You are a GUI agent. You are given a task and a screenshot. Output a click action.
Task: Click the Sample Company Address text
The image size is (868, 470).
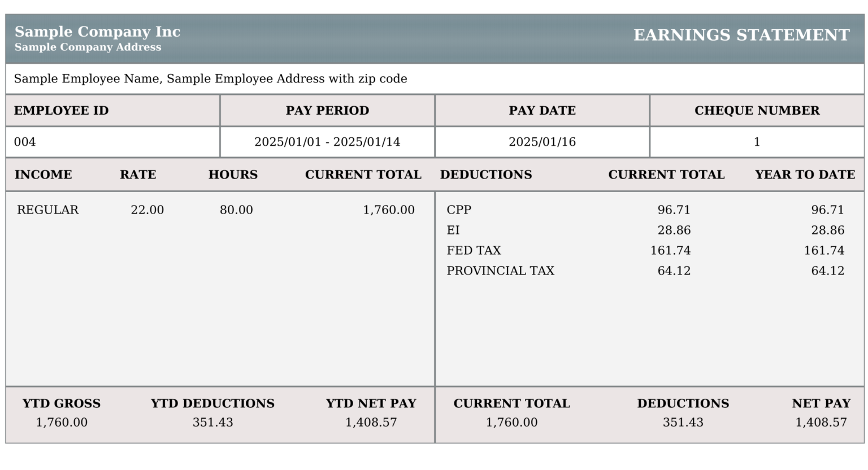tap(88, 47)
